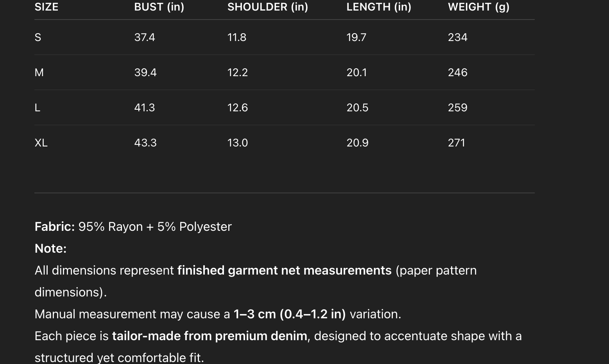
Task: Click the 43.3 bust value
Action: click(x=145, y=143)
